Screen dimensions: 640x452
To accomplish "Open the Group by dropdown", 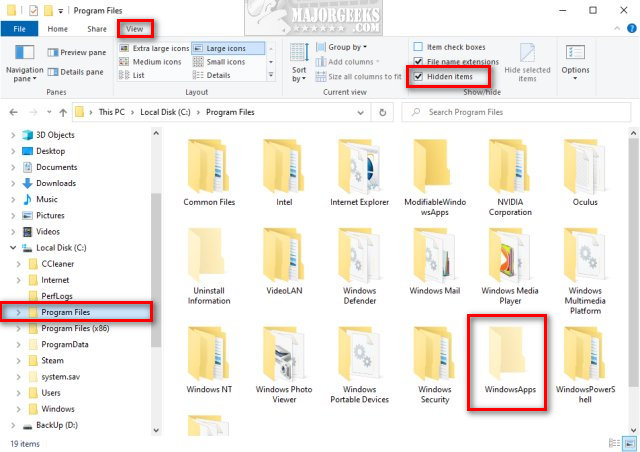I will pyautogui.click(x=342, y=47).
